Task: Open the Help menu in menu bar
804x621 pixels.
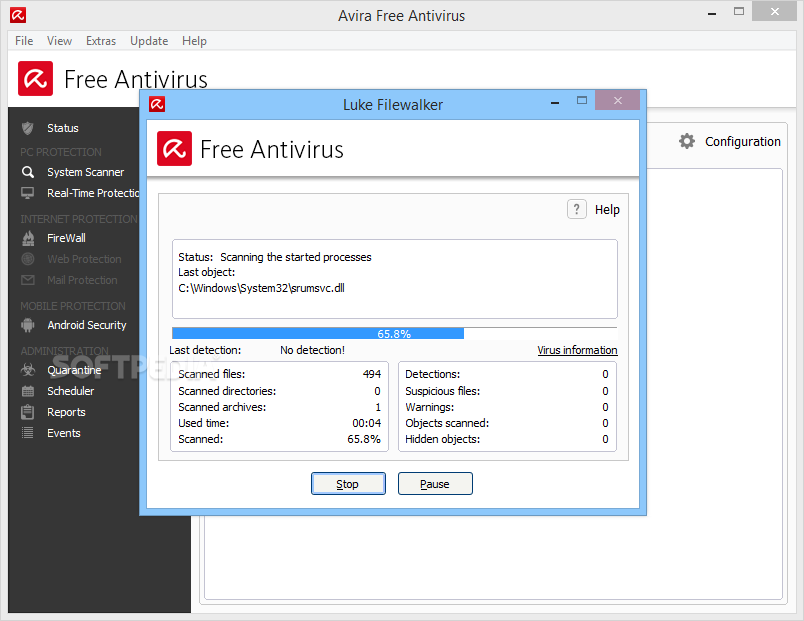Action: (x=194, y=41)
